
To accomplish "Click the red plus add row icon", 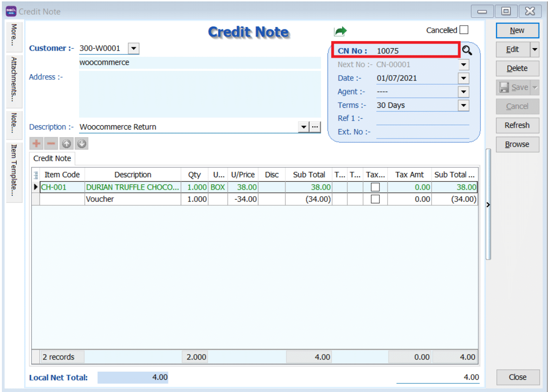I will pos(36,144).
